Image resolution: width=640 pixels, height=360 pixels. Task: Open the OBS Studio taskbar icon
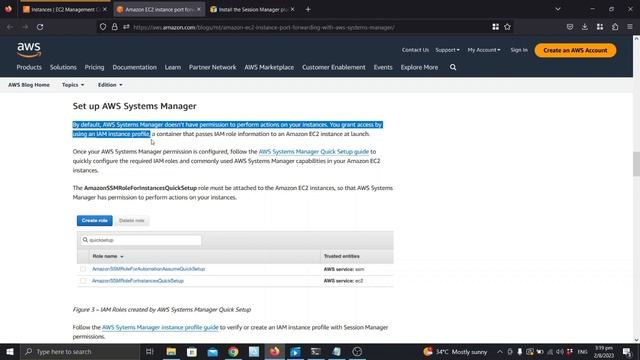coord(357,351)
